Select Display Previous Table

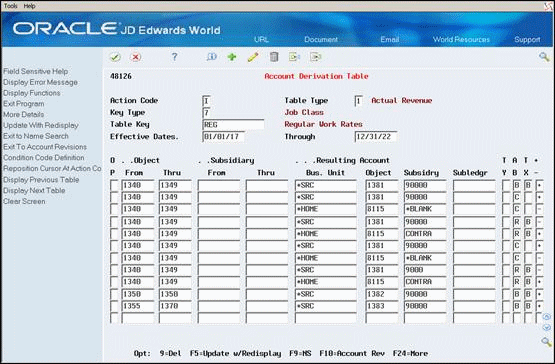click(x=41, y=180)
